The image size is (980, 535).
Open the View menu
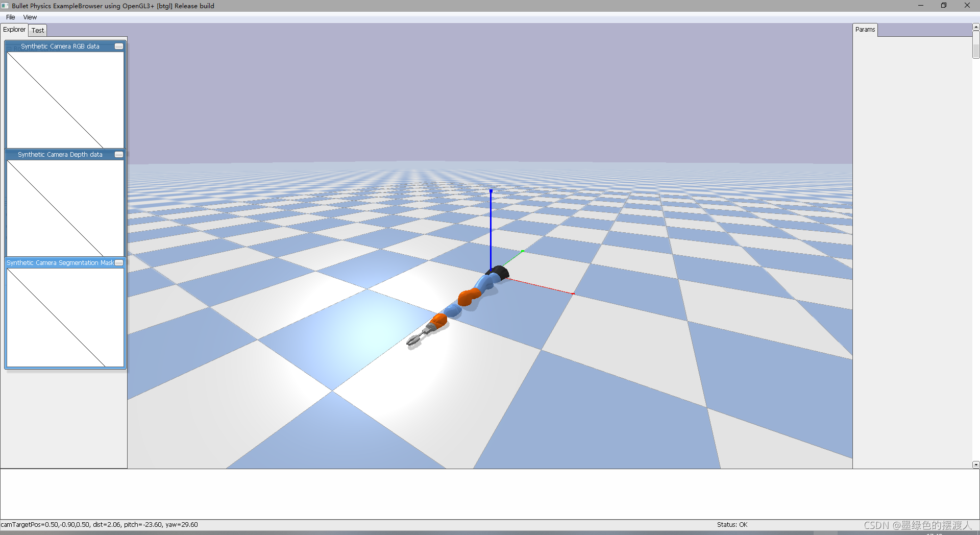click(x=30, y=17)
